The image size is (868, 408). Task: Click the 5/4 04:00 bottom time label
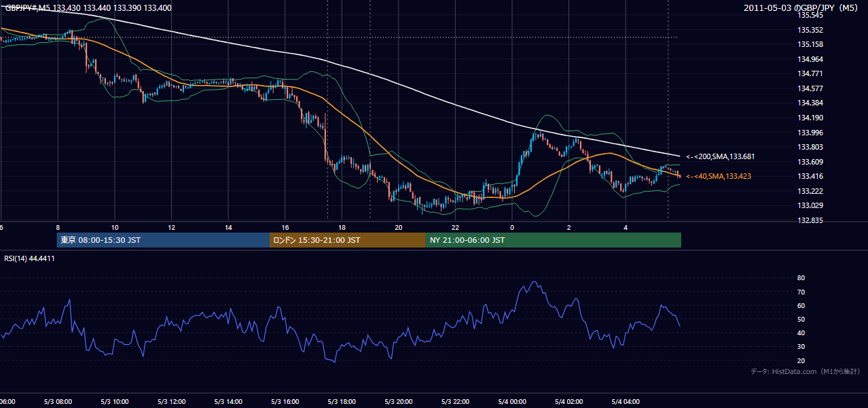pyautogui.click(x=626, y=401)
